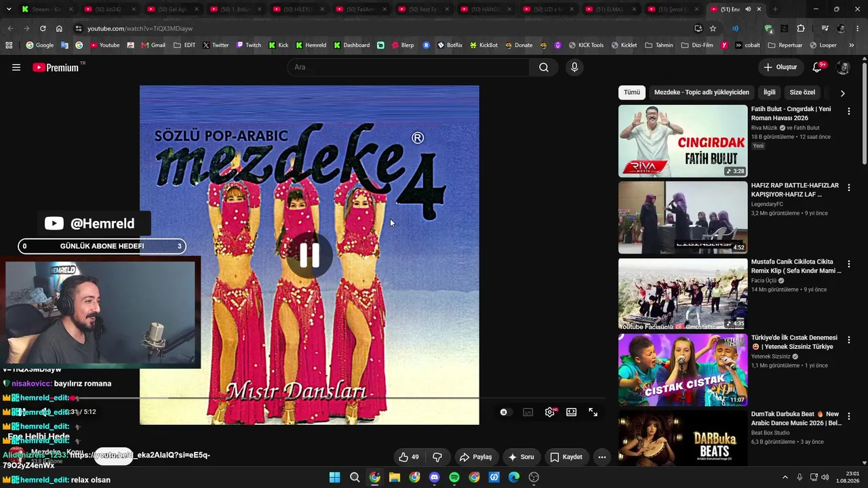Click the browser address bar URL
The image size is (868, 488).
click(x=140, y=28)
